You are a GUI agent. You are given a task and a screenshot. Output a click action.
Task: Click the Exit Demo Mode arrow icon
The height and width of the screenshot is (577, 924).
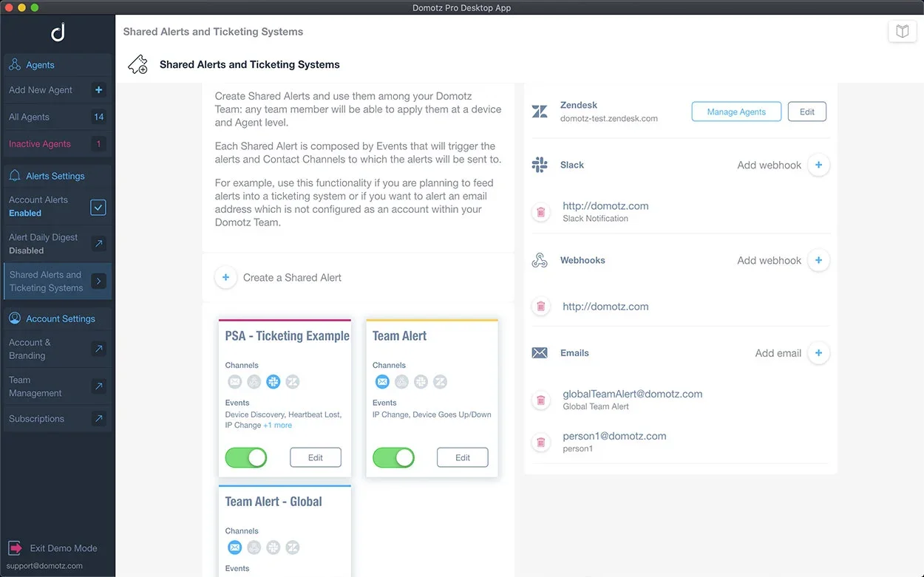[15, 548]
